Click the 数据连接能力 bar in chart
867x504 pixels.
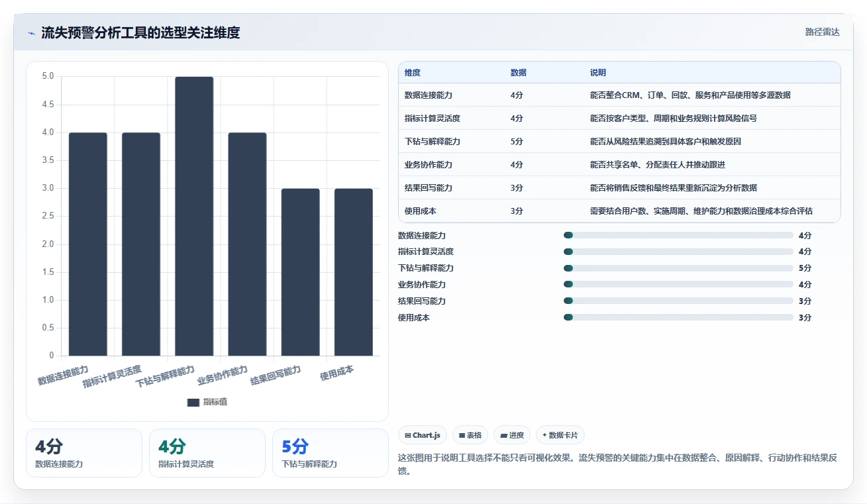tap(88, 244)
